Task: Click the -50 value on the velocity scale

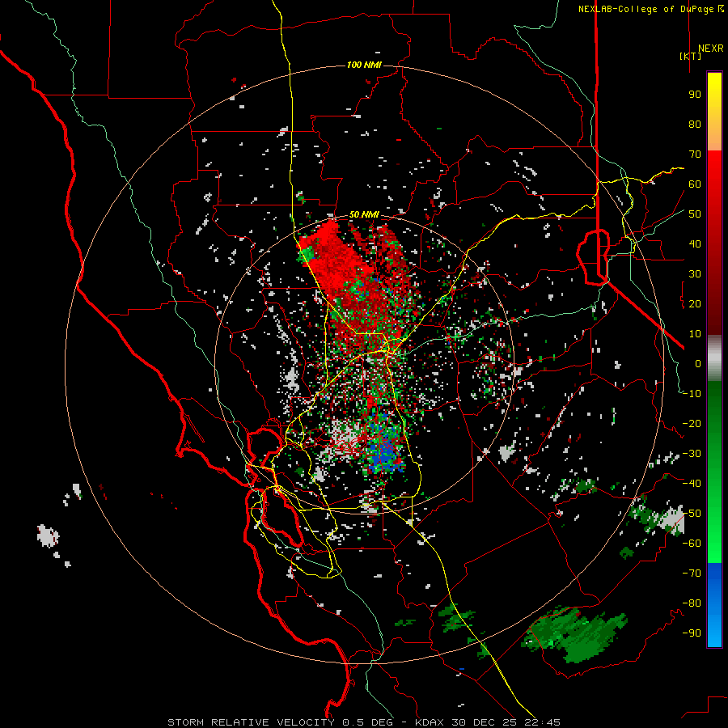Action: (x=692, y=514)
